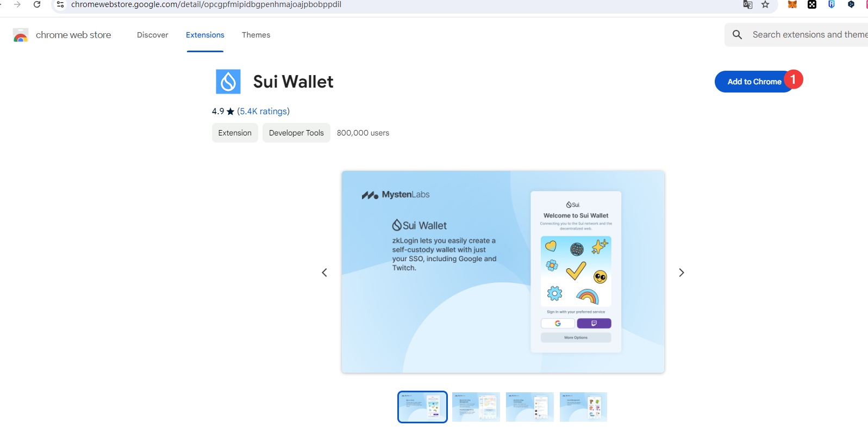Click the magnifier icon in search box
This screenshot has height=444, width=868.
tap(737, 35)
